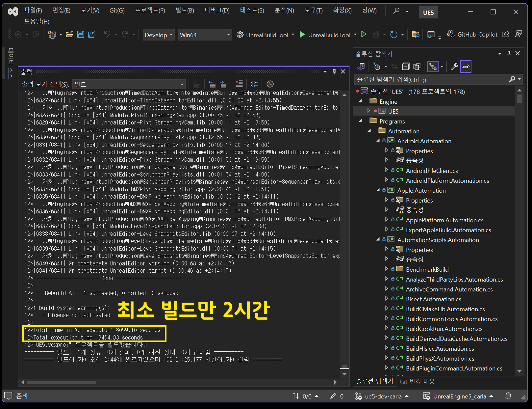Click the up/down arrows 0/0 status indicator

click(x=305, y=396)
